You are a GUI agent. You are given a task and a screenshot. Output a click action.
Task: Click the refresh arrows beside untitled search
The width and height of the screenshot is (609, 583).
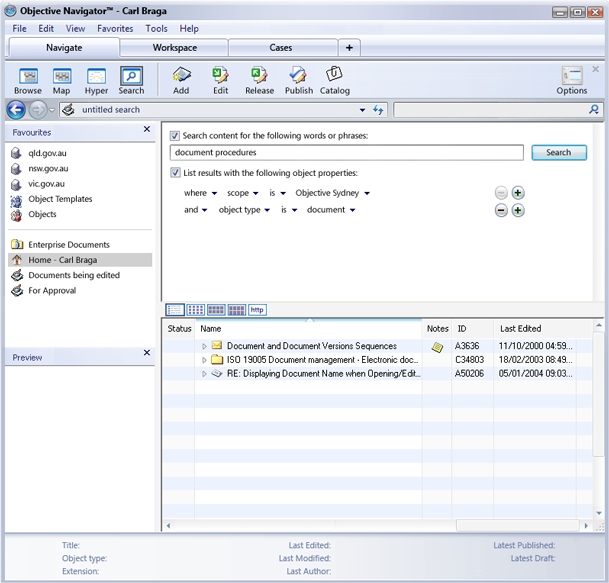tap(378, 110)
